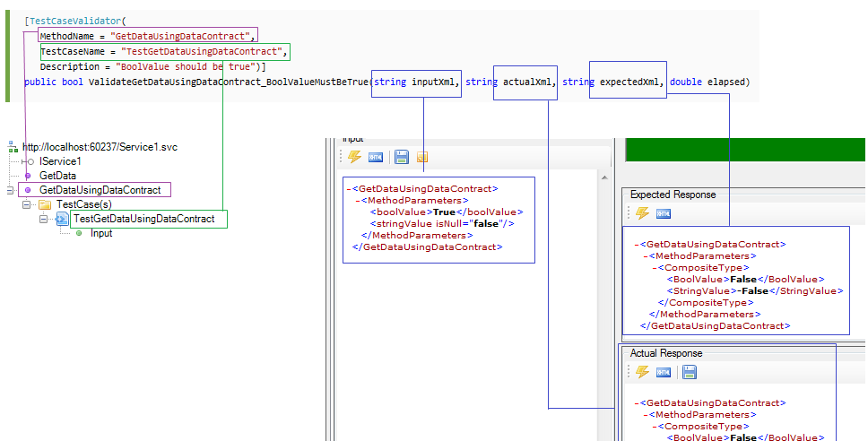Click the Expected Response panel title
Image resolution: width=868 pixels, height=441 pixels.
pos(673,195)
